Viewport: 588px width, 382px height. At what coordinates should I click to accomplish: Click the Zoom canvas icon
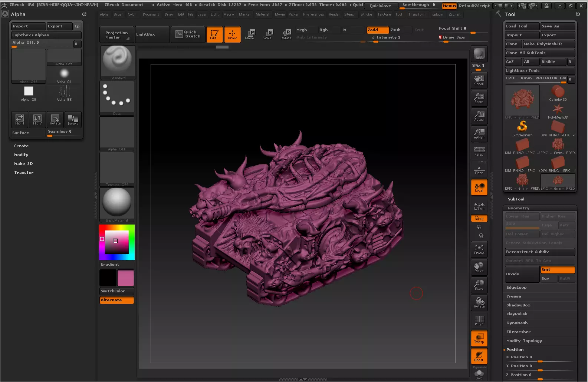coord(479,98)
